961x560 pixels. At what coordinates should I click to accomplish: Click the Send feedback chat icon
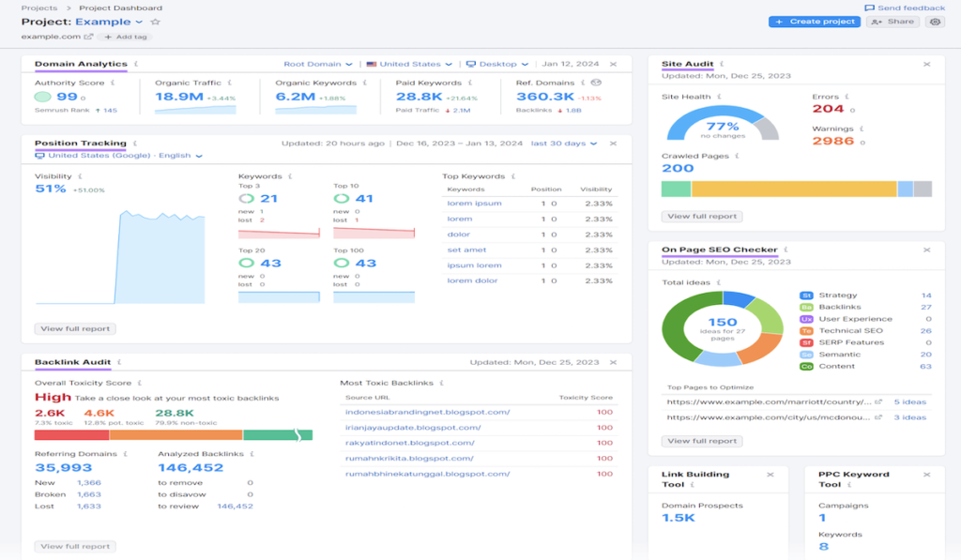(869, 8)
